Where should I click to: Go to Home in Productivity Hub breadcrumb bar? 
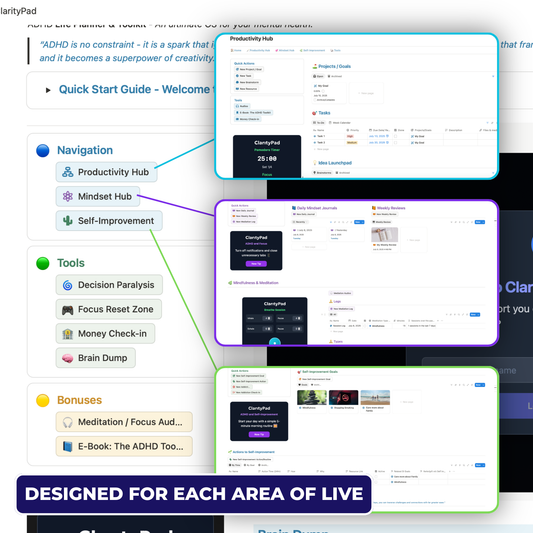(x=236, y=50)
